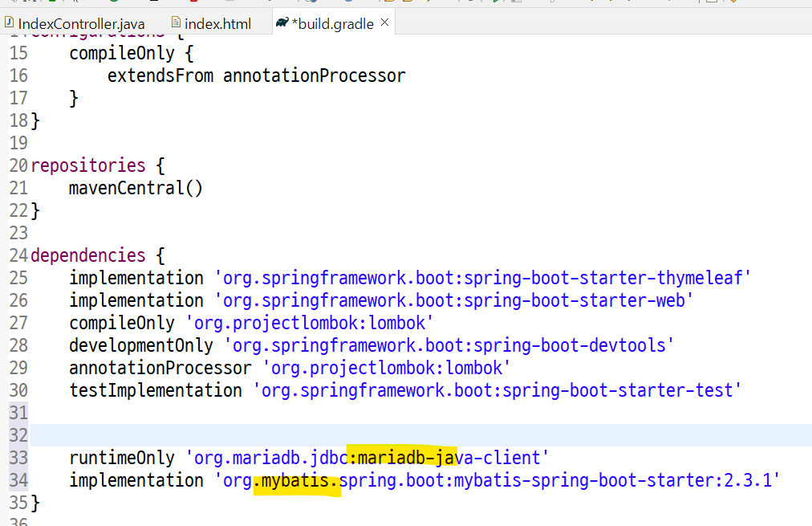Click 'implementation' keyword on line 34

click(136, 480)
